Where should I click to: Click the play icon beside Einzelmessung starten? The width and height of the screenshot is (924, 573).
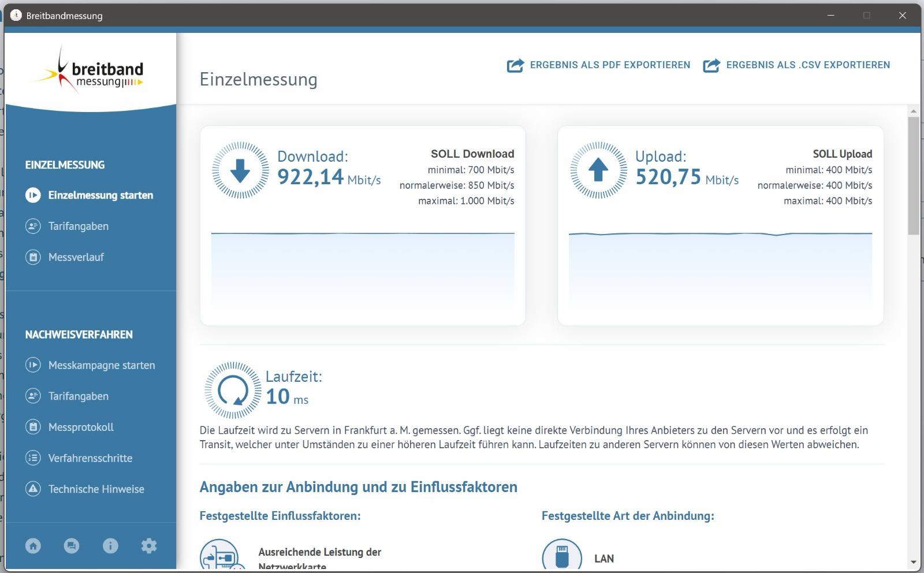tap(33, 195)
